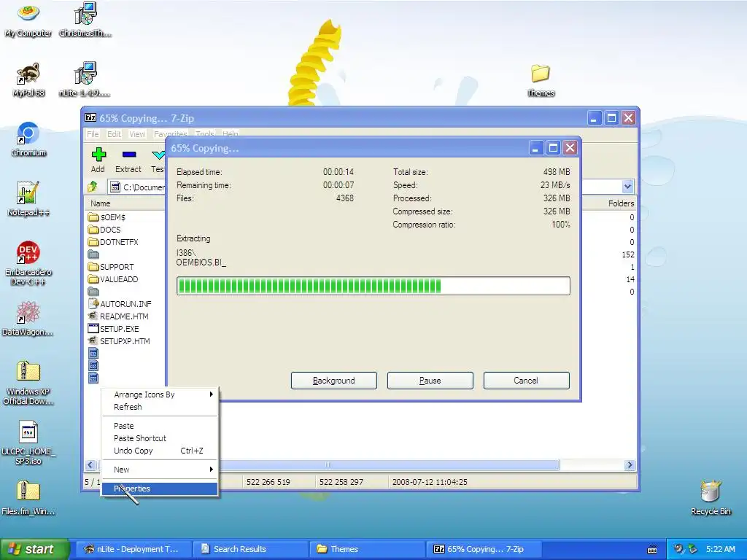
Task: Minimize the 65% Copying dialog
Action: click(535, 148)
